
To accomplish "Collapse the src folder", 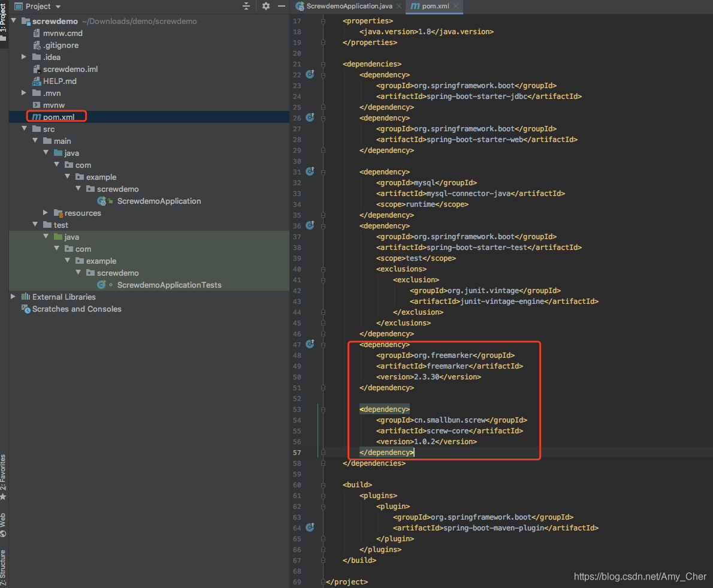I will point(24,129).
